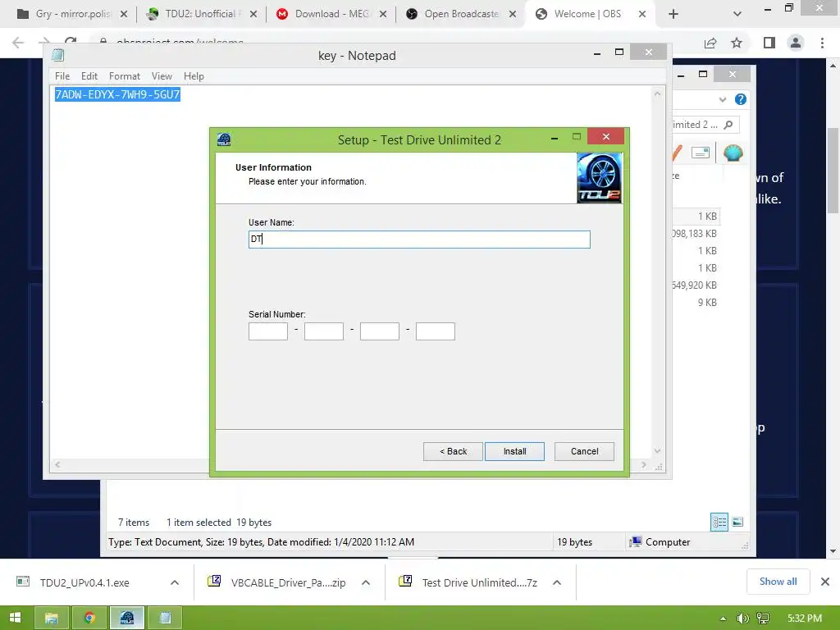The height and width of the screenshot is (630, 840).
Task: Open the Test Drive Unlimited....7z download
Action: pyautogui.click(x=479, y=582)
